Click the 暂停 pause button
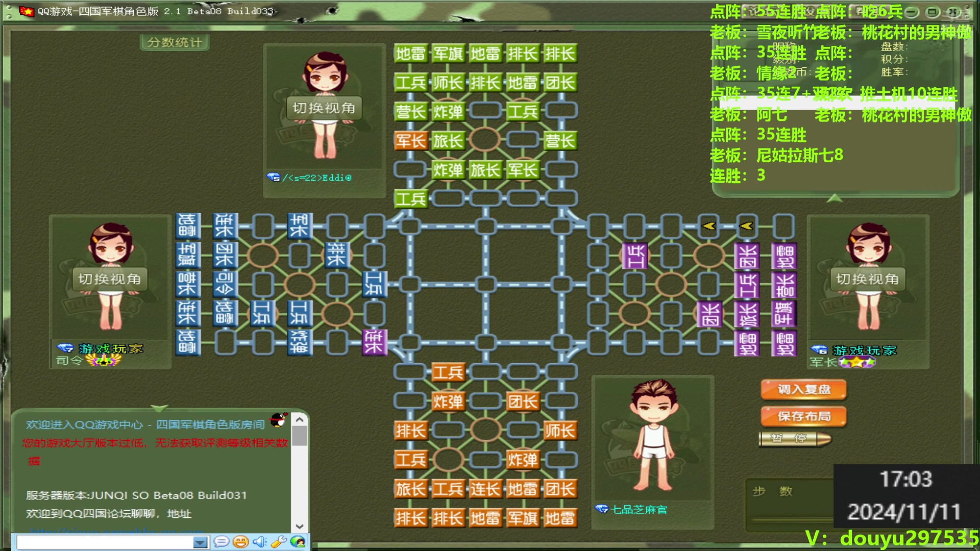The width and height of the screenshot is (980, 551). click(794, 439)
